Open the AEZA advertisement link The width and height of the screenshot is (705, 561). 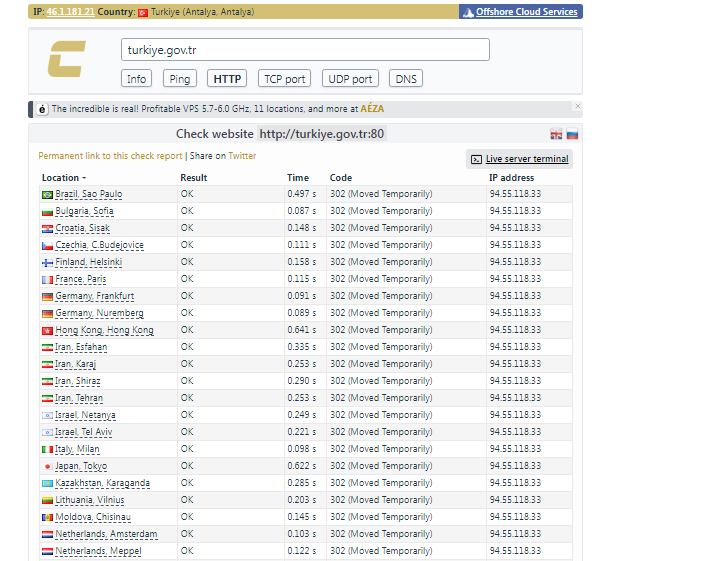point(372,109)
